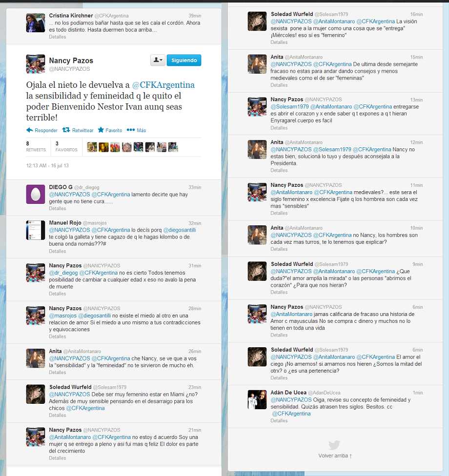The image size is (449, 476).
Task: Click first retweeter thumbnail in avatar row
Action: click(x=92, y=147)
